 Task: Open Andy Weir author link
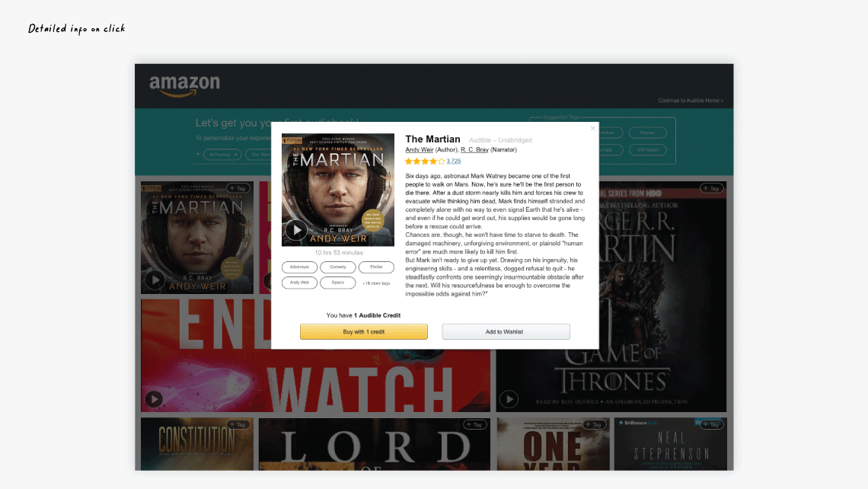click(x=419, y=149)
